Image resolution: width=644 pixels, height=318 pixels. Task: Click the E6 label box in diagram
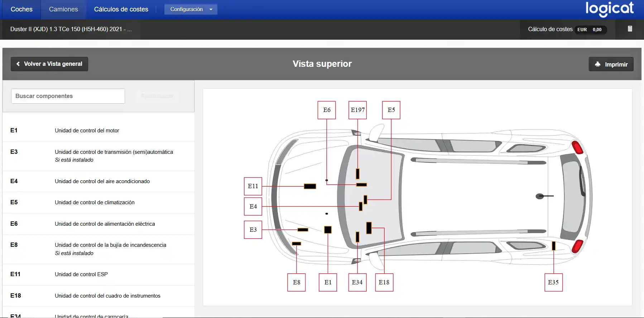(x=327, y=110)
